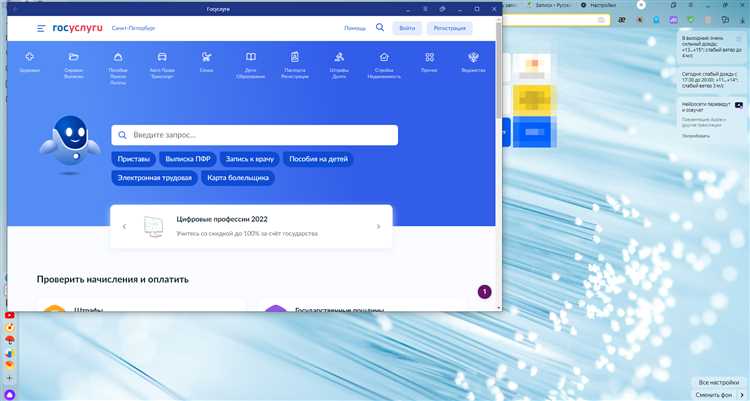Open the Помощь menu item
The image size is (750, 401).
(x=355, y=29)
